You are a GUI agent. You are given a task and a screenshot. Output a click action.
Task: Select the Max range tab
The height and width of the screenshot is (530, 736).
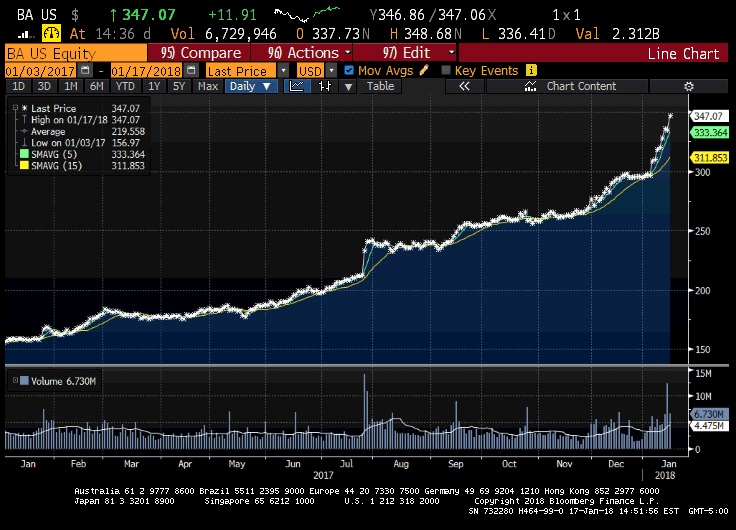(208, 86)
